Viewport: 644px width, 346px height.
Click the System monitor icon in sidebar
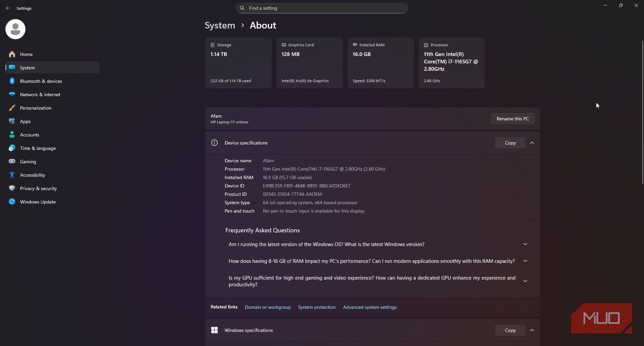(12, 67)
